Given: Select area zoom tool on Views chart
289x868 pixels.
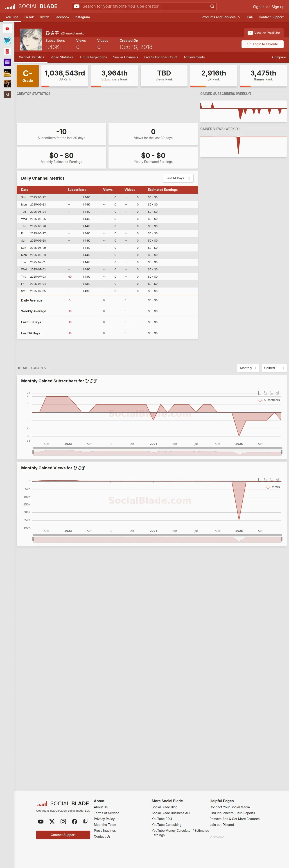Looking at the screenshot, I should tap(259, 480).
